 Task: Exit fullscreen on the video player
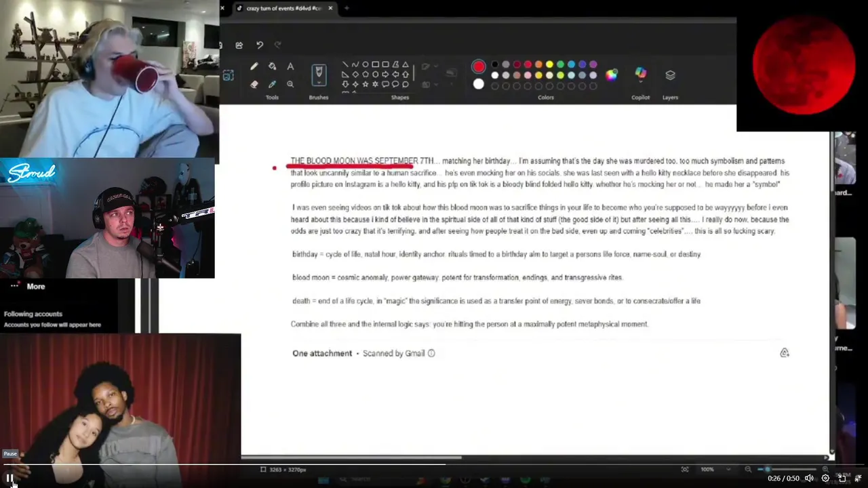859,478
